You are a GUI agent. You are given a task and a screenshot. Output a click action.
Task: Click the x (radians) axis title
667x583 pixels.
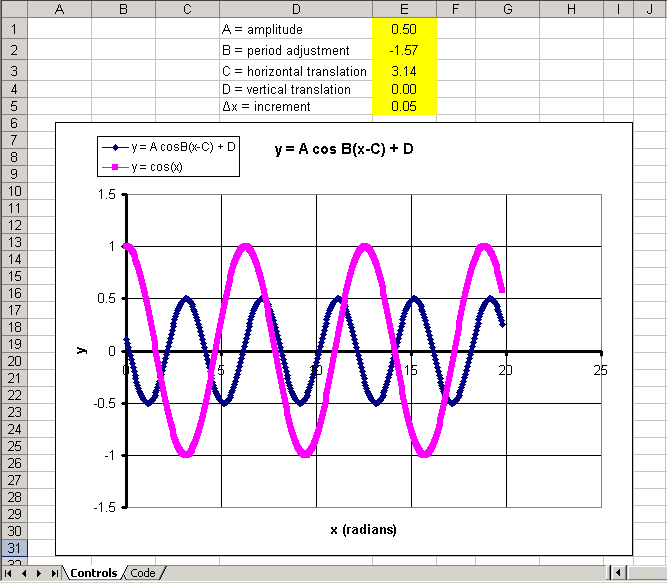(x=362, y=529)
